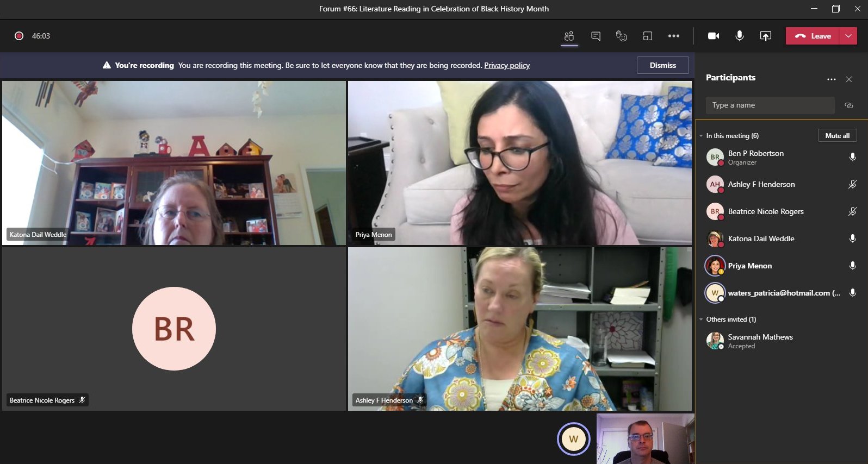Select the waters_patricia W avatar in list
The width and height of the screenshot is (868, 464).
tap(715, 293)
